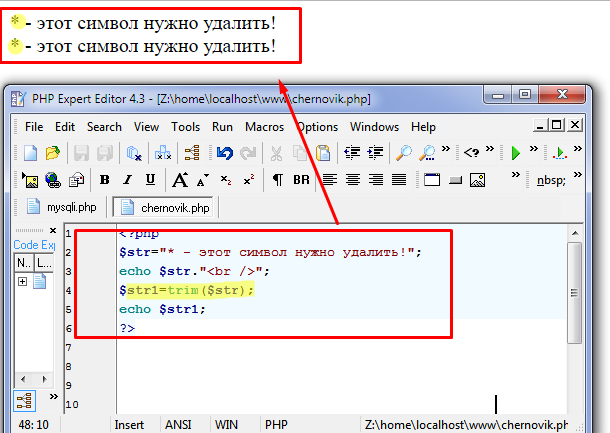Insert paragraph mark with pilcrow icon
This screenshot has width=610, height=433.
click(x=278, y=180)
